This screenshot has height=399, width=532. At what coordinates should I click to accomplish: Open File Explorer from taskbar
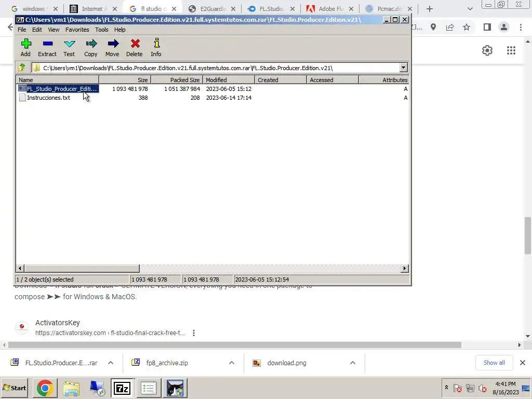click(71, 388)
